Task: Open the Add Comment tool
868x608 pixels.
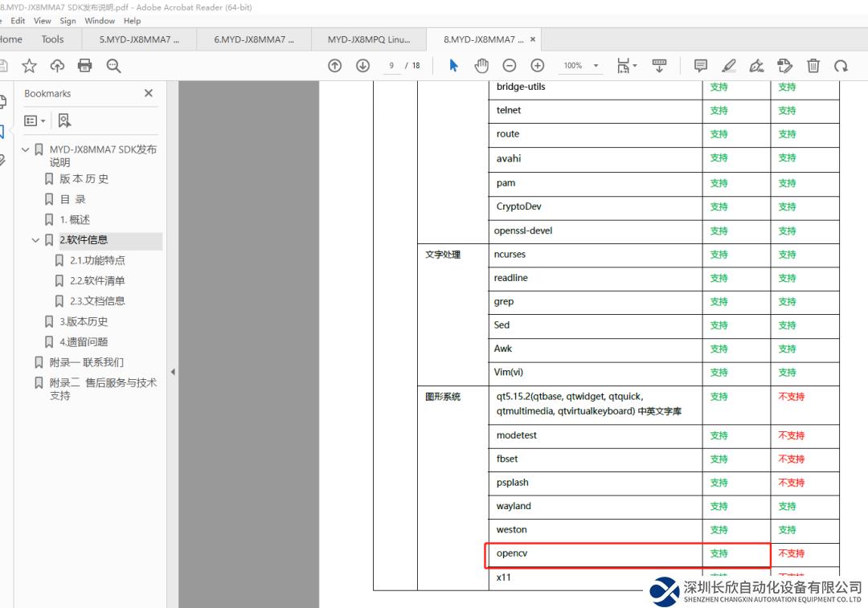Action: pos(701,66)
